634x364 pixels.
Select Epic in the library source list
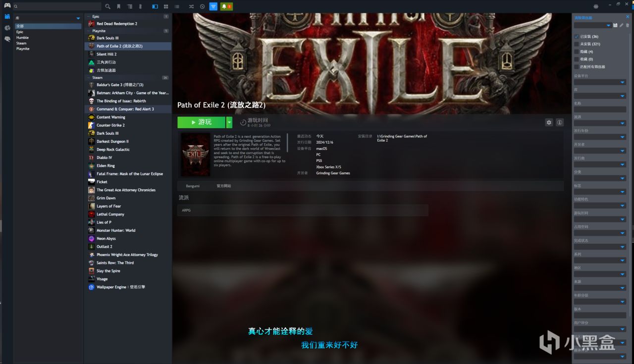tap(48, 32)
